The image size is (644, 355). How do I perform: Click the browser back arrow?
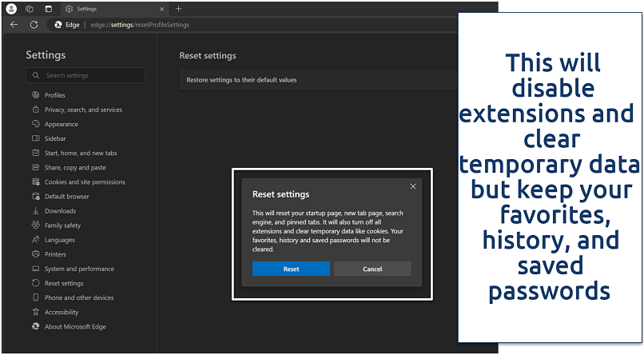click(14, 25)
